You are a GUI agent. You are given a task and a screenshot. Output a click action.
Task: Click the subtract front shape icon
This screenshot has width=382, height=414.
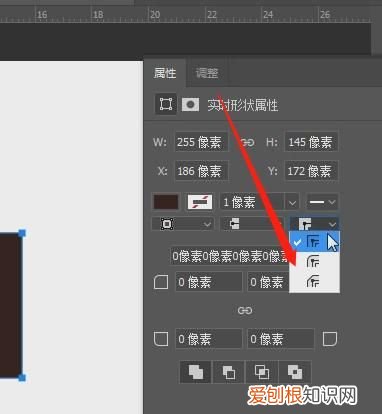(x=229, y=372)
